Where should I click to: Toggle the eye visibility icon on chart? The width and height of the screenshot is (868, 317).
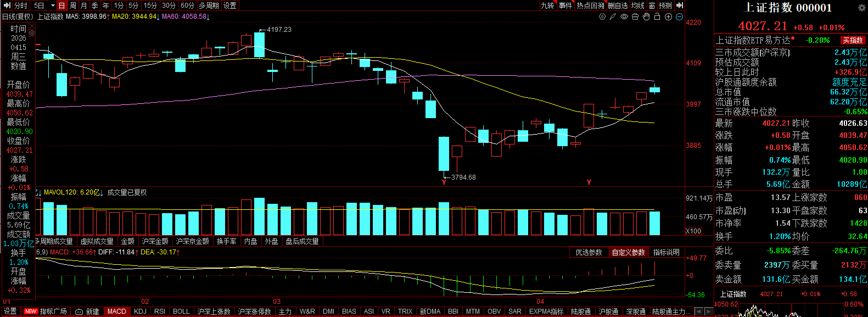click(x=624, y=17)
